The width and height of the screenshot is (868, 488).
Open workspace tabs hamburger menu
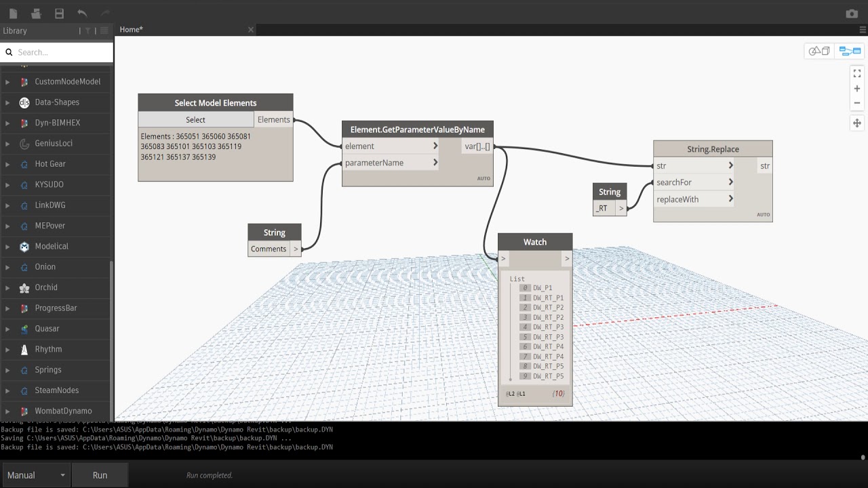(863, 30)
